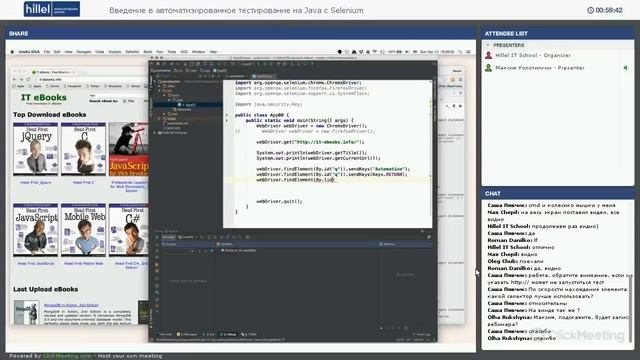Click the IT eBooks site logo
Viewport: 640px width, 360px height.
44,99
